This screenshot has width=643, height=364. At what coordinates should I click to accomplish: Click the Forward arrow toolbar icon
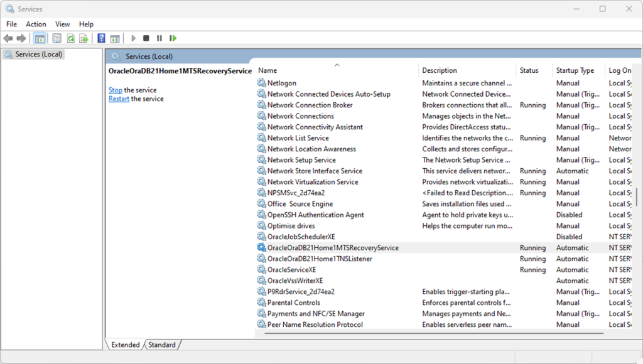coord(21,38)
